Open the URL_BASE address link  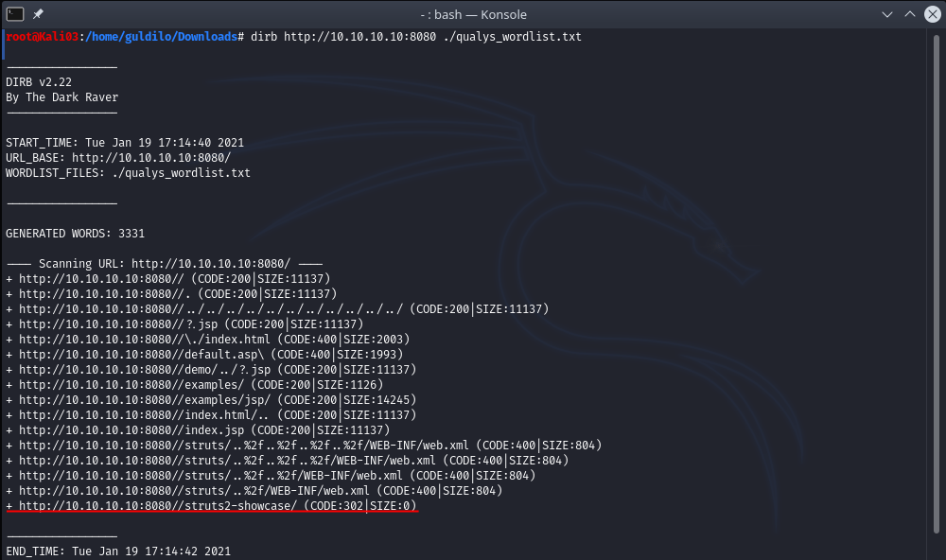click(x=150, y=158)
